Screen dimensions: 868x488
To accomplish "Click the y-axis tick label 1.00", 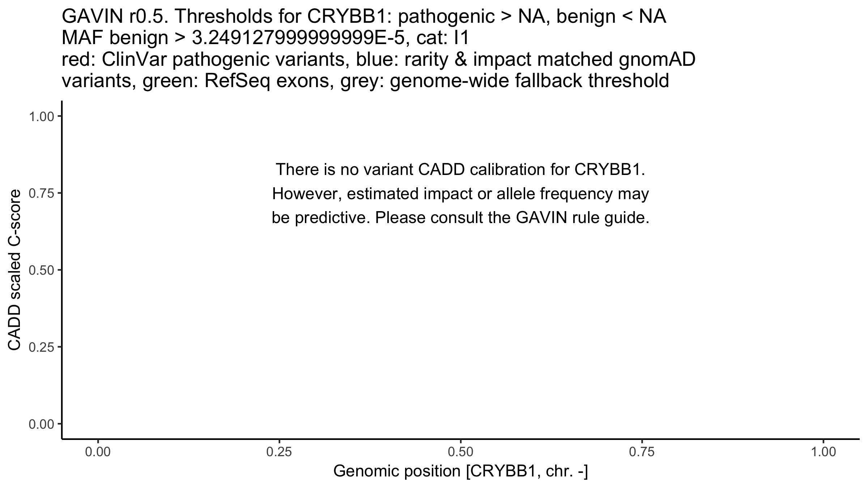I will tap(41, 116).
